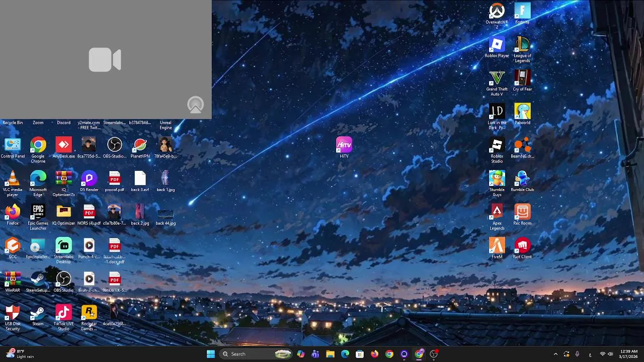Viewport: 644px width, 362px height.
Task: Open Microsoft Store from the taskbar
Action: 360,354
